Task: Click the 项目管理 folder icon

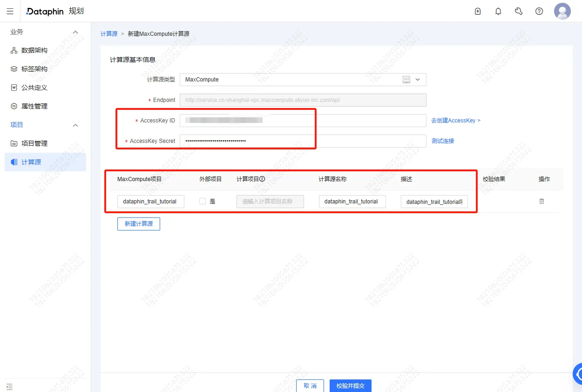Action: [x=14, y=143]
